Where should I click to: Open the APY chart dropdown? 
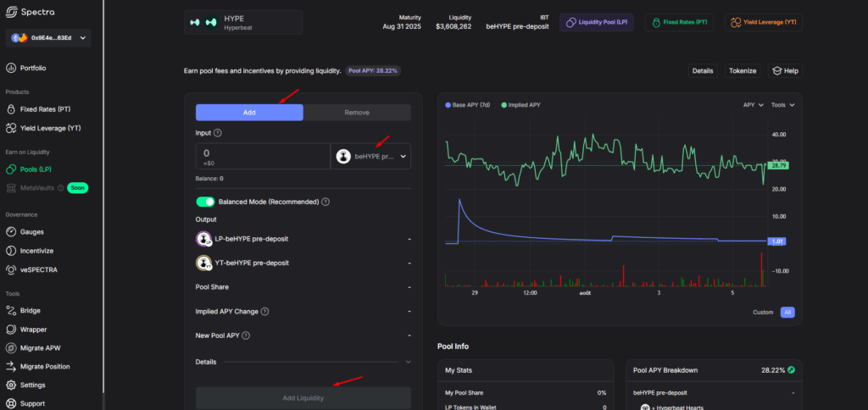[x=754, y=104]
